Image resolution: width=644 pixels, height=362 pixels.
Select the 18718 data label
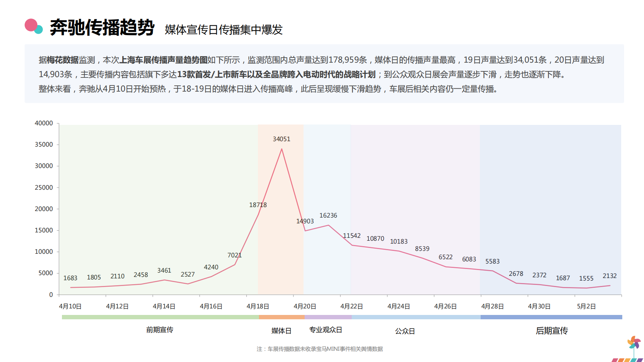pos(258,205)
